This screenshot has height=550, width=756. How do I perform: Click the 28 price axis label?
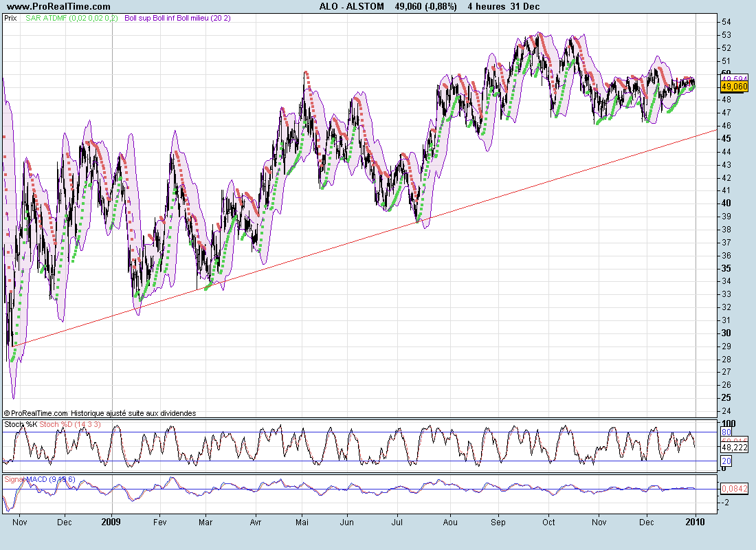pos(726,360)
